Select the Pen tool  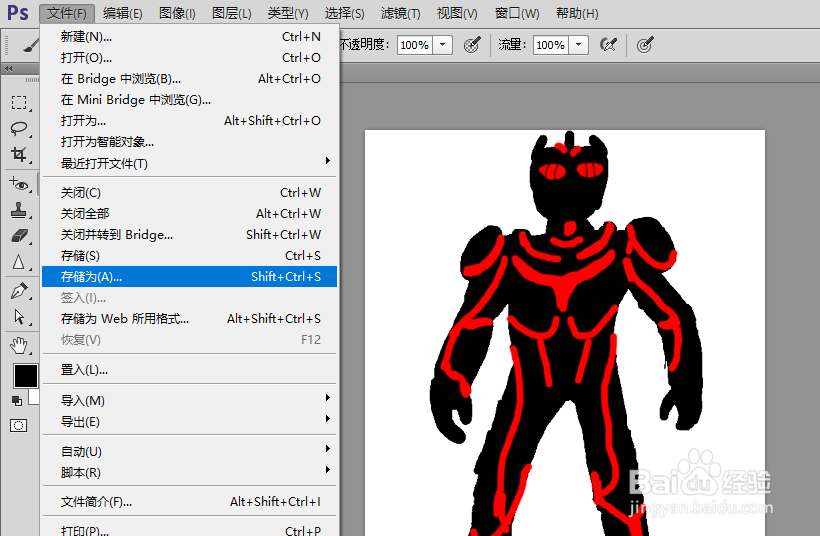click(x=19, y=291)
